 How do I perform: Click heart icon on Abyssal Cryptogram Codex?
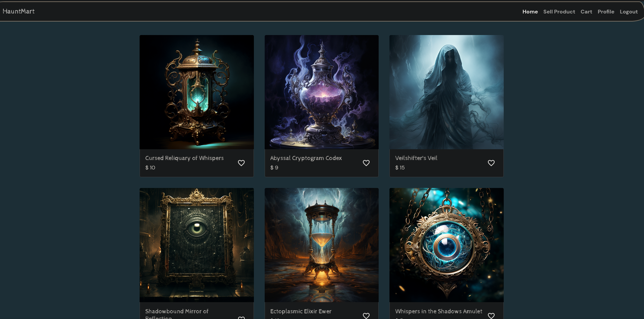click(366, 163)
